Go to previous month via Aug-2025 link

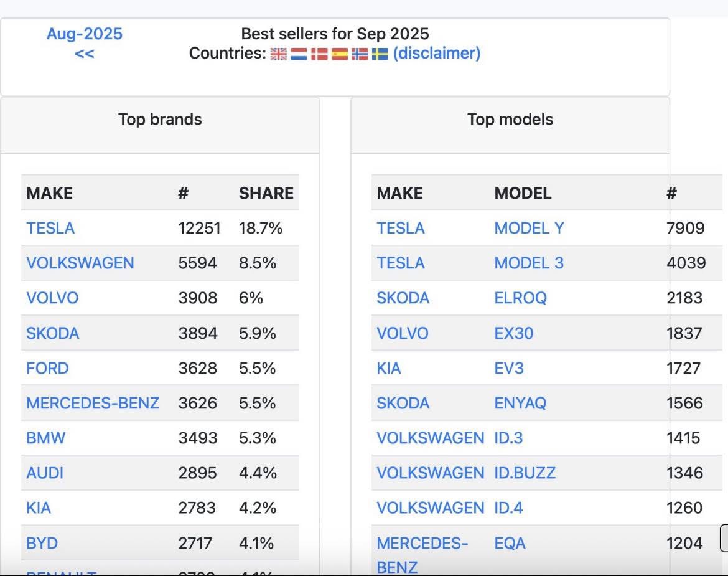tap(85, 34)
